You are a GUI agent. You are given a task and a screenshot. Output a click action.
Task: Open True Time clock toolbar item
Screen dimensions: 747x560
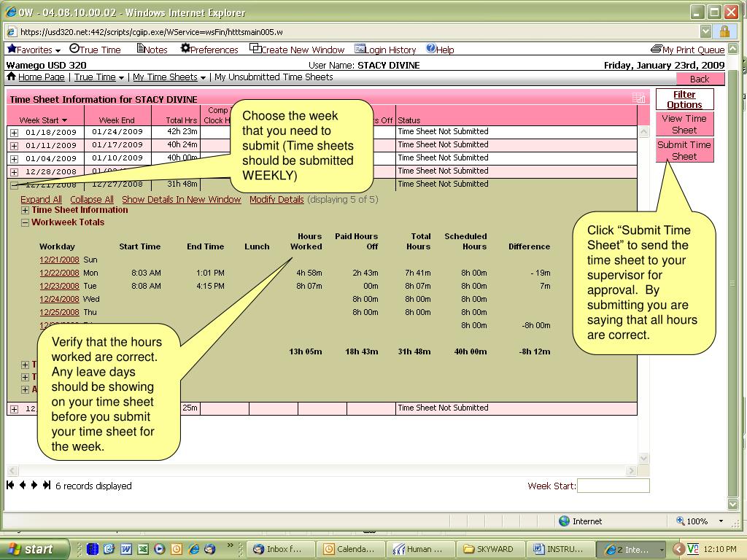coord(95,50)
